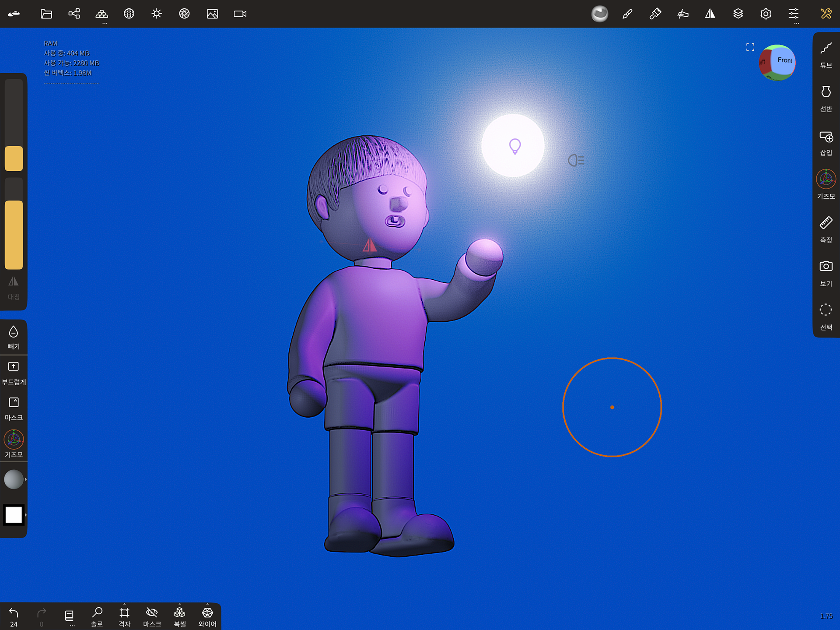Open the background image menu

[212, 14]
